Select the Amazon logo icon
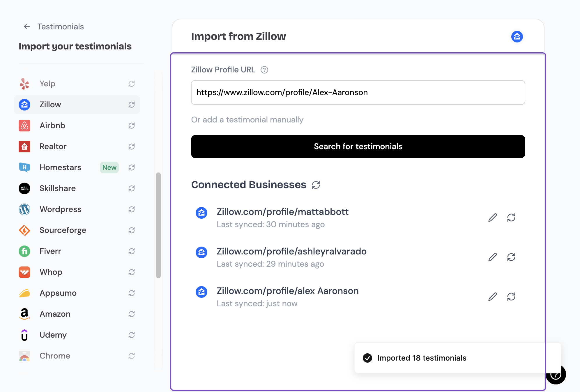 tap(24, 314)
